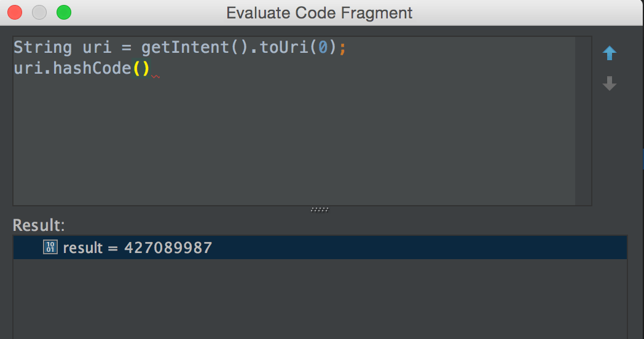
Task: Click the editor's right scrollbar strip
Action: click(x=583, y=123)
